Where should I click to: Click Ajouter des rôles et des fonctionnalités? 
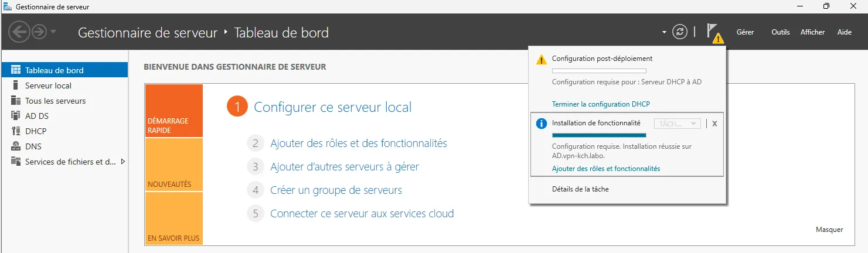pos(358,143)
